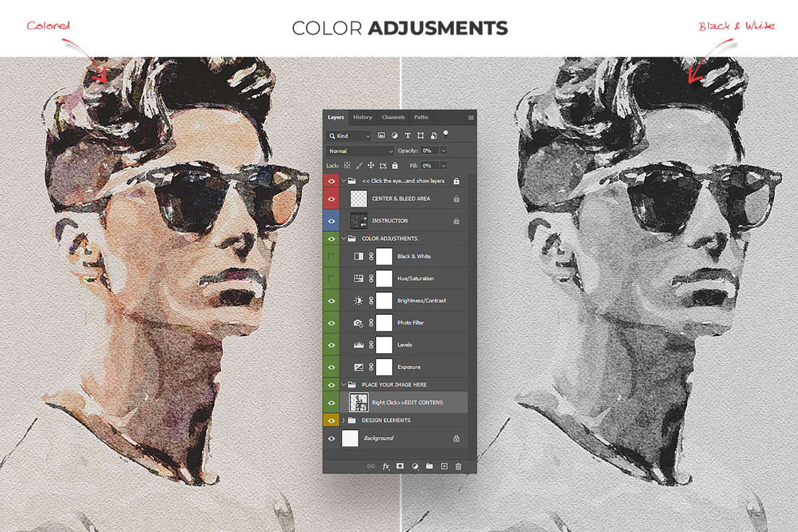
Task: Create a new group folder
Action: tap(429, 467)
